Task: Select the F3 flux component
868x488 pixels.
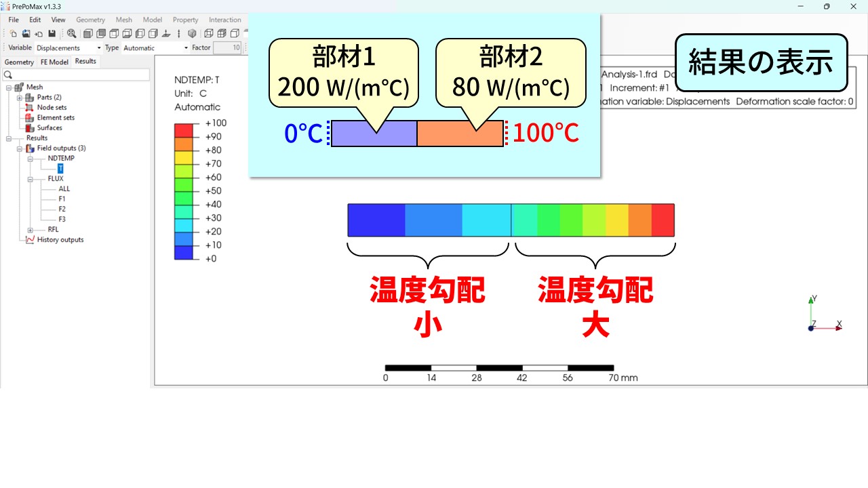Action: (x=62, y=219)
